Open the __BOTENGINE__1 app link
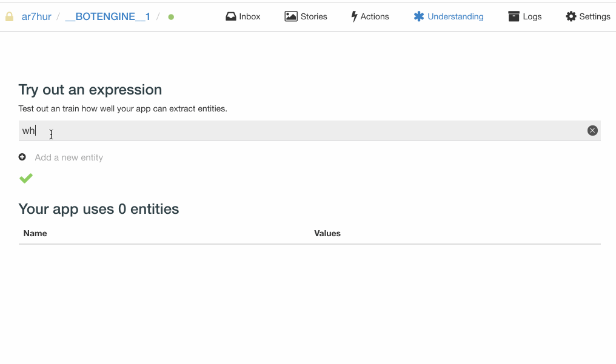The height and width of the screenshot is (364, 616). tap(108, 16)
